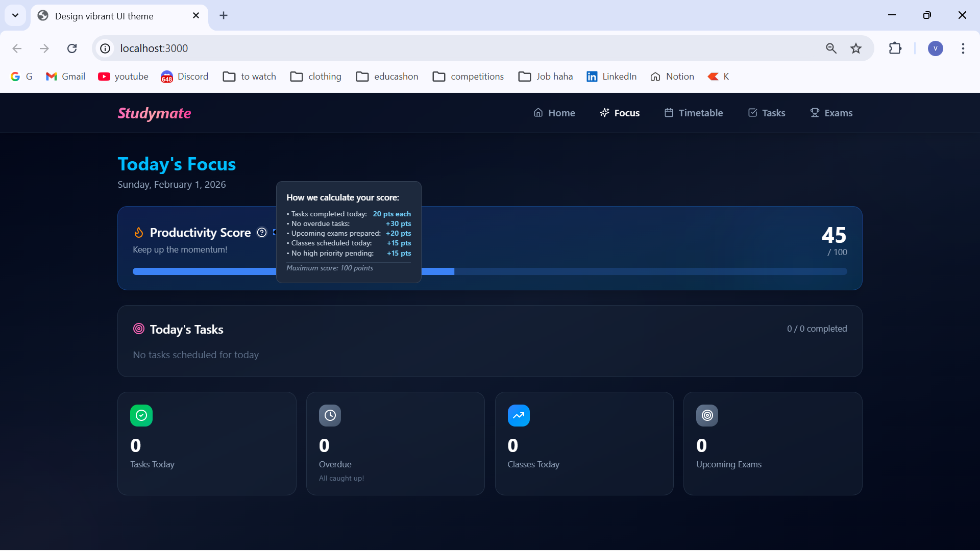980x551 pixels.
Task: Click the Upcoming Exams target icon
Action: coord(707,415)
